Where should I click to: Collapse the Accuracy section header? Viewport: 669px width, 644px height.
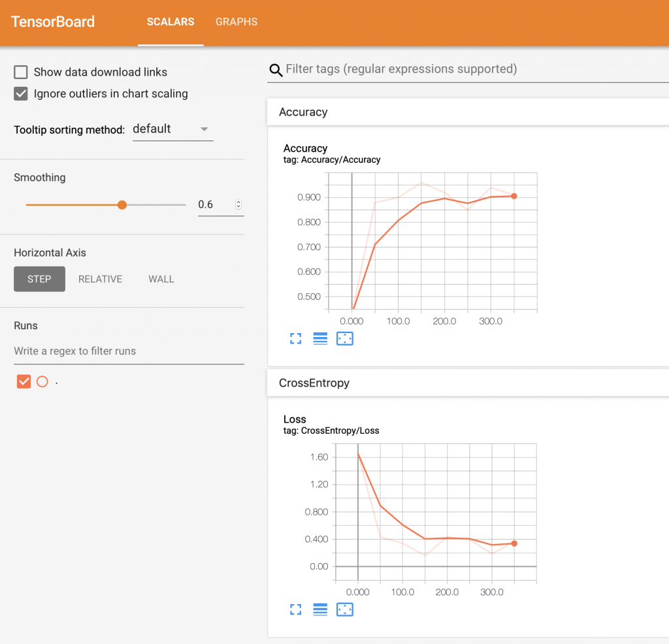[x=468, y=112]
